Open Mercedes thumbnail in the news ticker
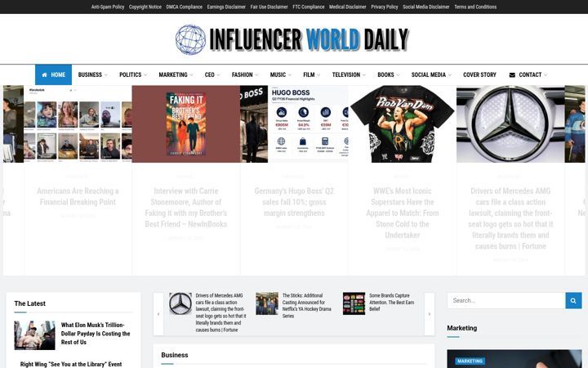This screenshot has width=588, height=368. click(180, 303)
